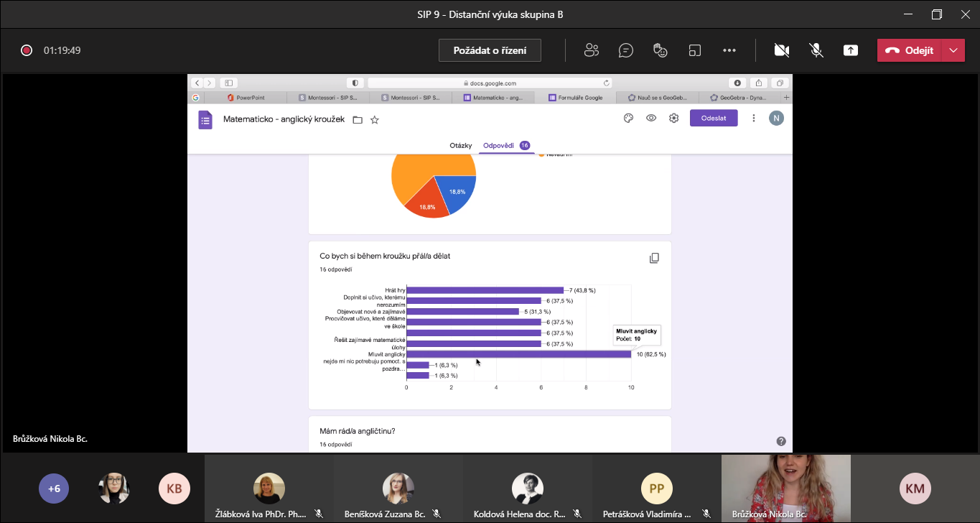Expand the dropdown arrow beside Odejít
This screenshot has width=980, height=523.
[953, 50]
